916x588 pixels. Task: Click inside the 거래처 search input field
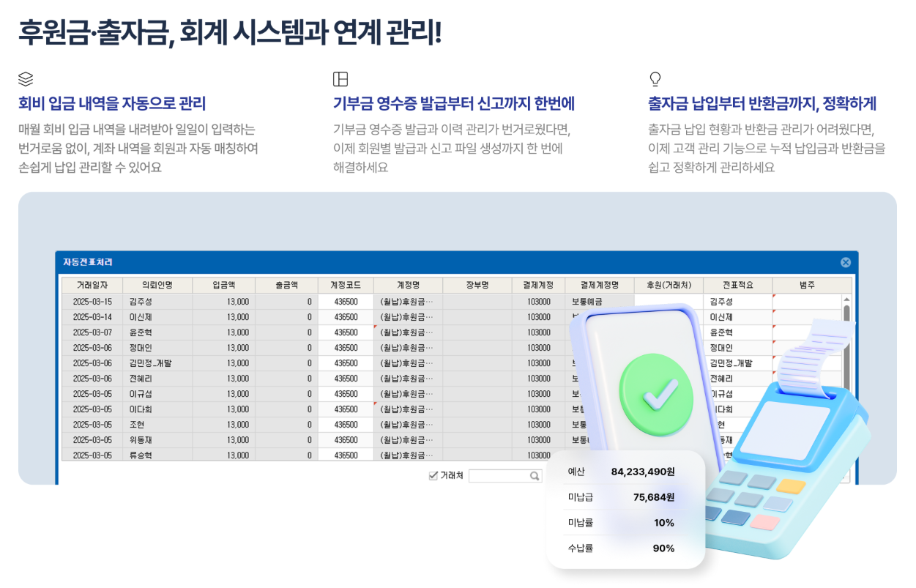pyautogui.click(x=498, y=475)
